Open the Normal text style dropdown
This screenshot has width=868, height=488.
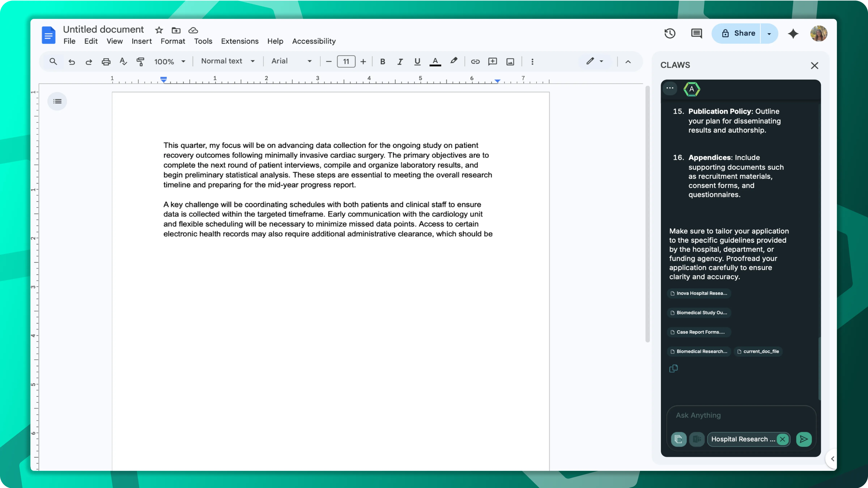(227, 61)
